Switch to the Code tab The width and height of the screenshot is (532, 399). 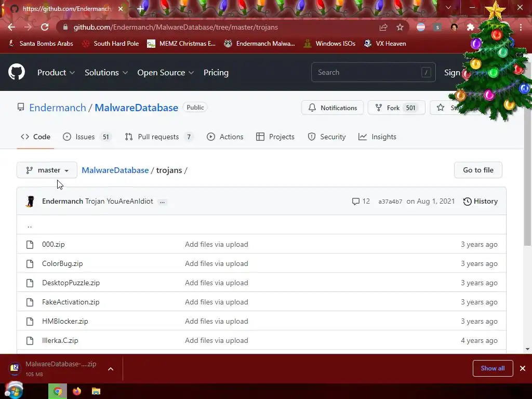(x=35, y=137)
